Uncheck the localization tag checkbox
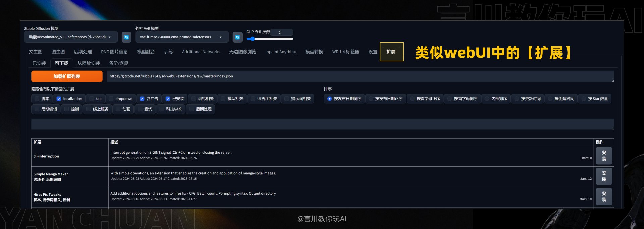644x229 pixels. 59,99
